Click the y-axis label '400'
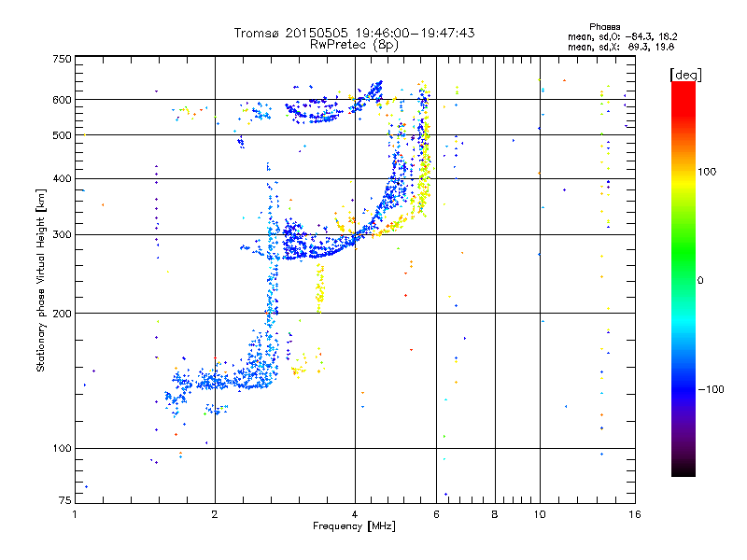747x560 pixels. [62, 178]
